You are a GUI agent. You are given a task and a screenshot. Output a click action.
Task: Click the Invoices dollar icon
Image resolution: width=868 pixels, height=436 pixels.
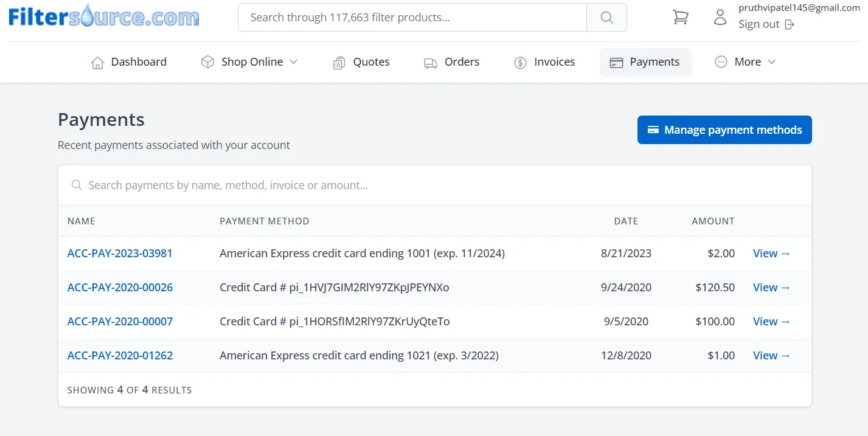coord(520,61)
